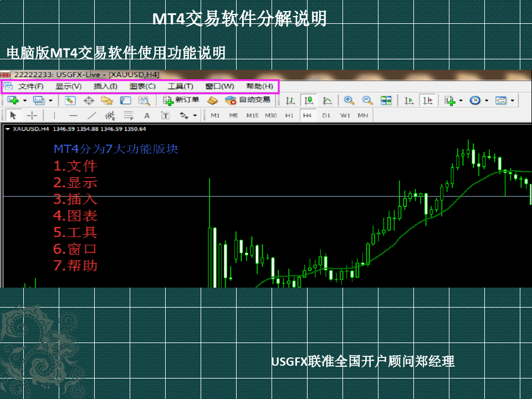The image size is (532, 399).
Task: Select the Cursor arrow tool
Action: tap(13, 115)
